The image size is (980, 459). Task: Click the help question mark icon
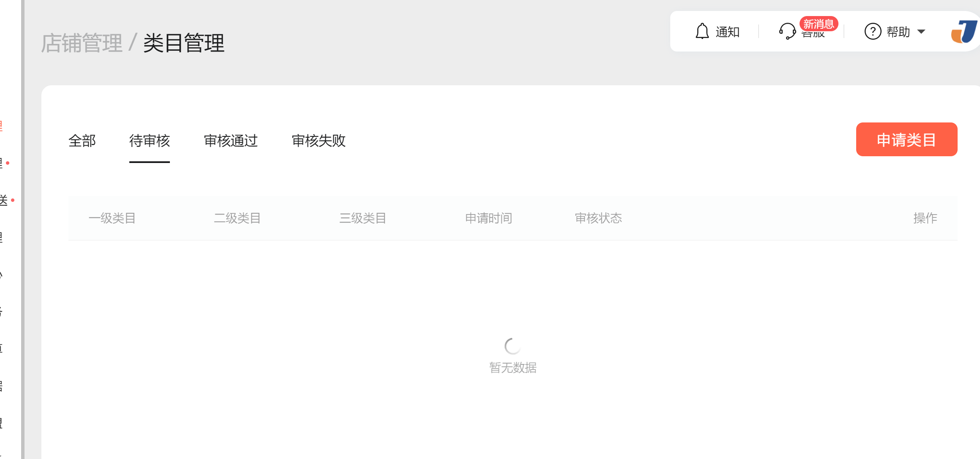[873, 31]
